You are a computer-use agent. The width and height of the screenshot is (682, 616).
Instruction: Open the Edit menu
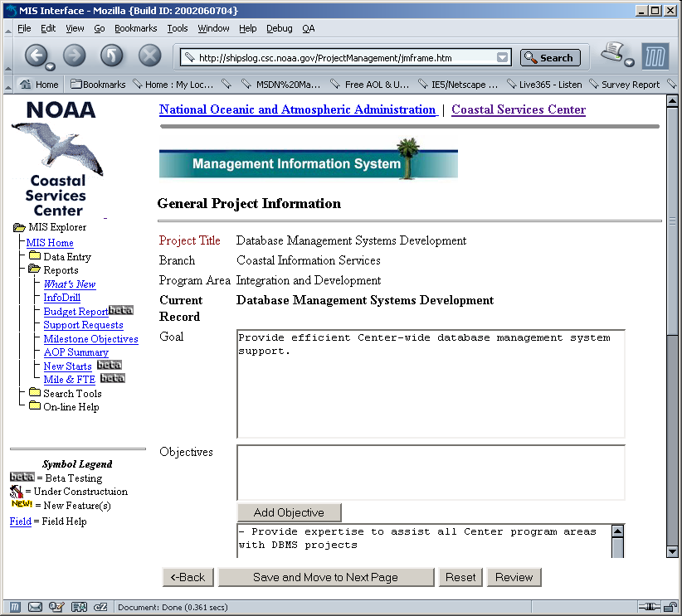(48, 28)
